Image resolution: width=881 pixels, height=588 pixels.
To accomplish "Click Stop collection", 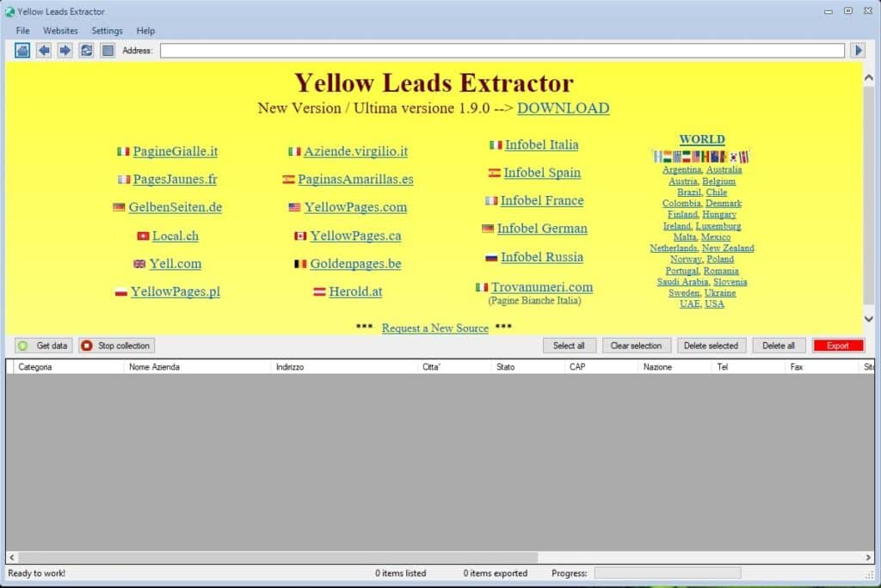I will tap(115, 346).
